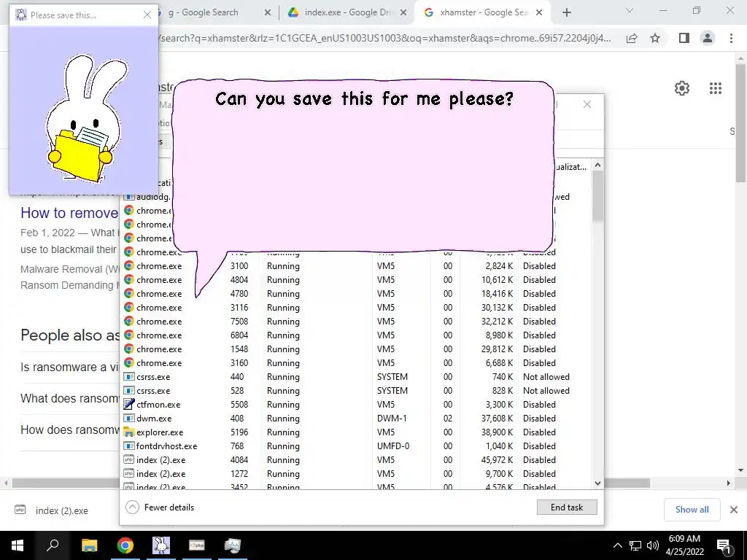Open the downloaded index (2).exe item
The image size is (747, 560).
pyautogui.click(x=61, y=510)
